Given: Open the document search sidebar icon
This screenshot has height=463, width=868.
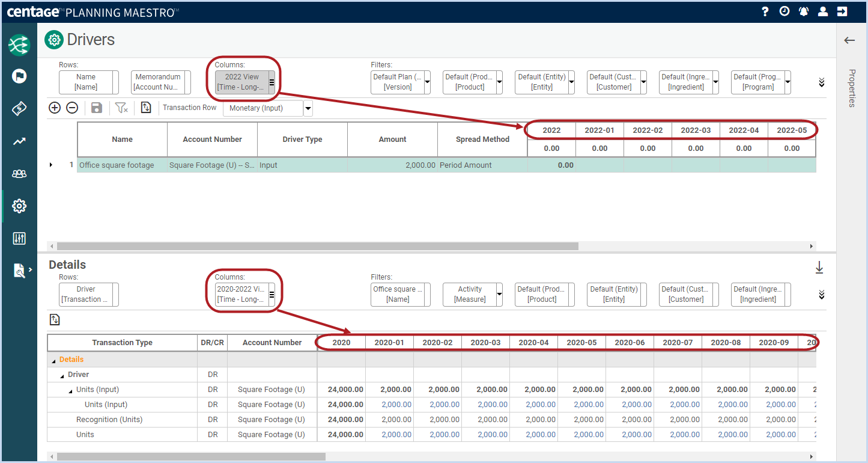Looking at the screenshot, I should [x=19, y=271].
